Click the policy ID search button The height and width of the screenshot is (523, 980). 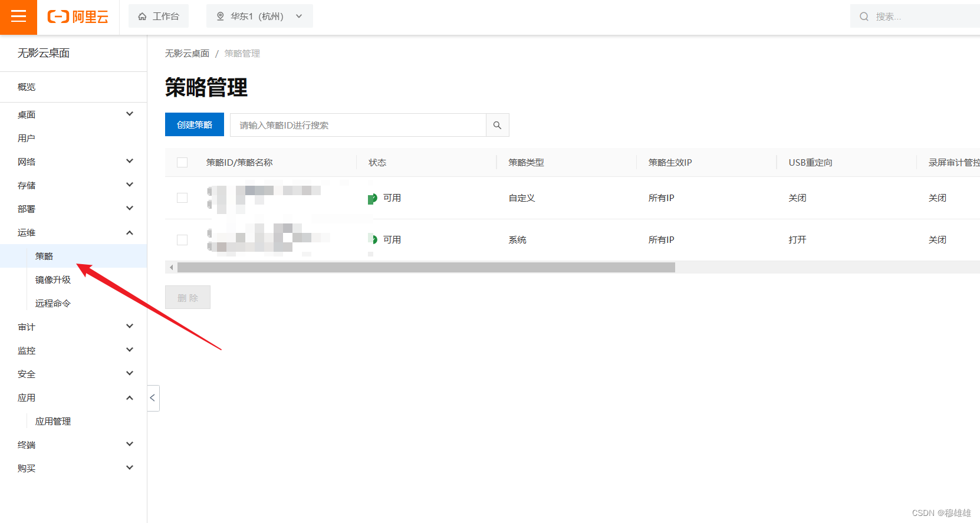[x=497, y=125]
